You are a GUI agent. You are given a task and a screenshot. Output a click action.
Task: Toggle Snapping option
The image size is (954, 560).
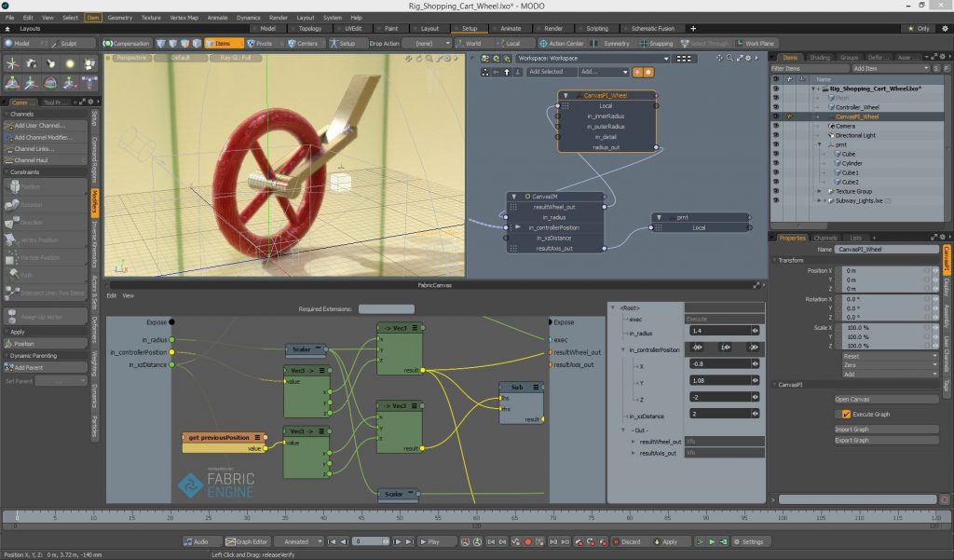click(x=656, y=43)
